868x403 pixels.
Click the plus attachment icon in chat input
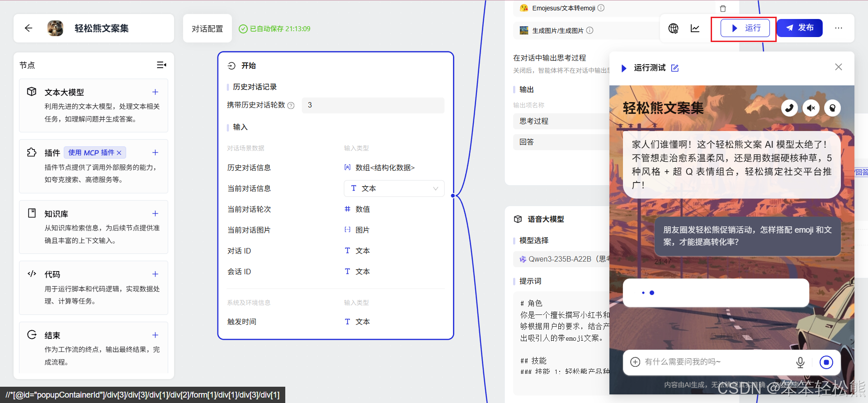pos(635,362)
